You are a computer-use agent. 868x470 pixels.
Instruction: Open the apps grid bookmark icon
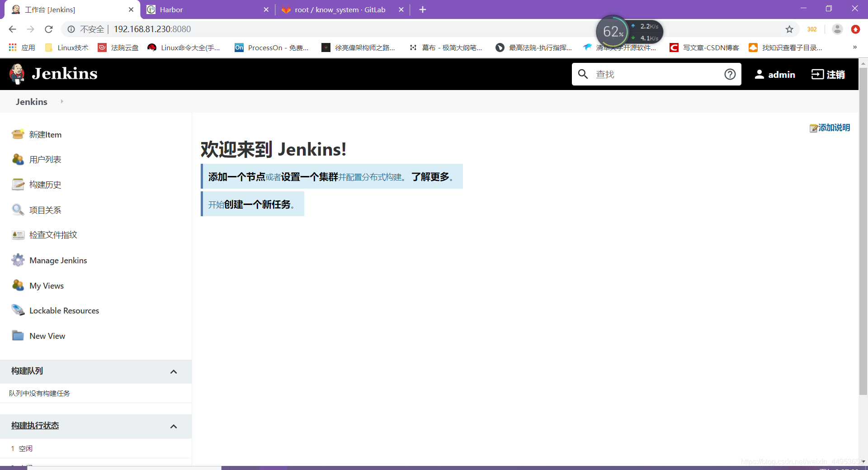(13, 47)
